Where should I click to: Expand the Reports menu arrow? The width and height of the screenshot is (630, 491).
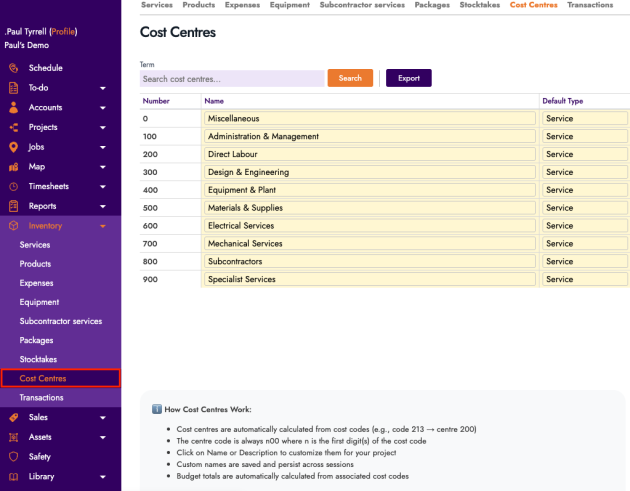[x=102, y=207]
